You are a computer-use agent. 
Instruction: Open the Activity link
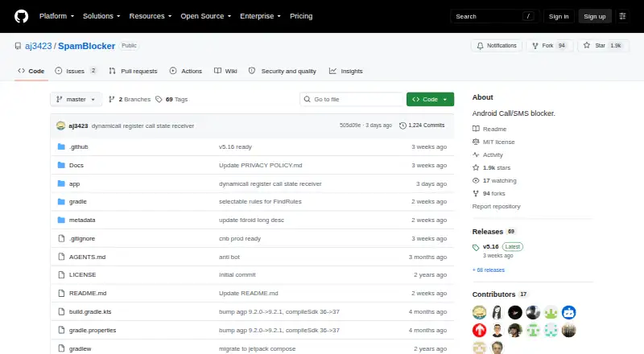488,154
